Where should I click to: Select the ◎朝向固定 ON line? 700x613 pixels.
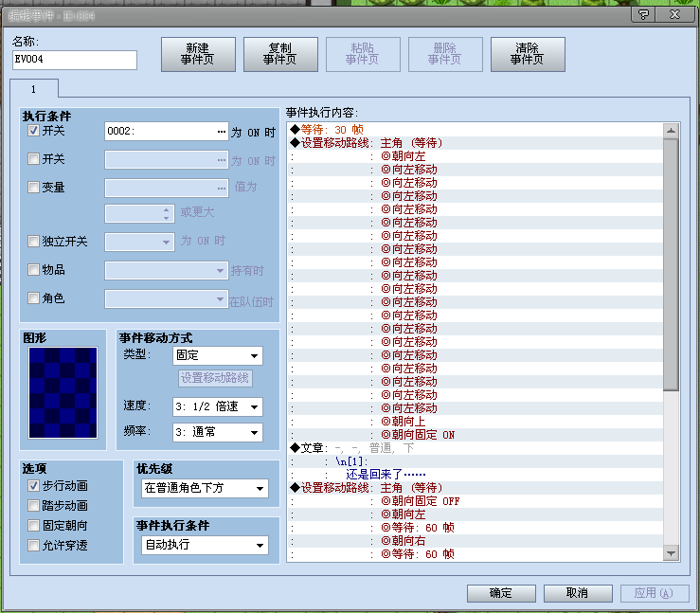476,435
